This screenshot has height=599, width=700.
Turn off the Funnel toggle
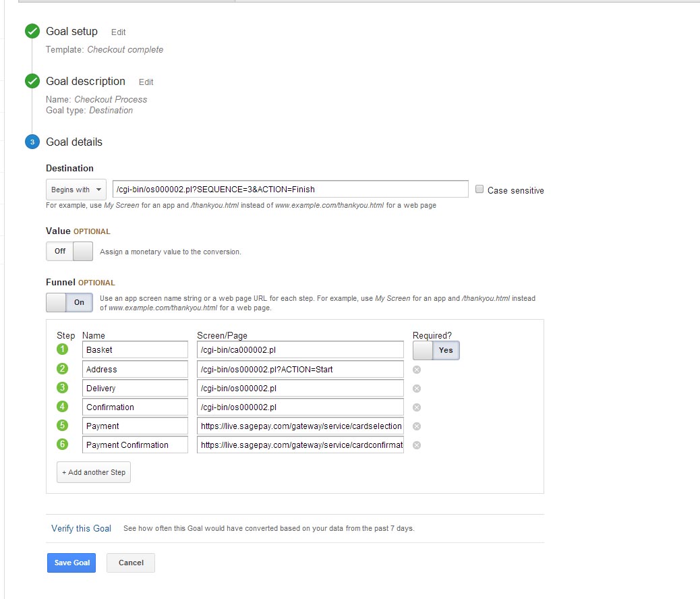point(69,302)
